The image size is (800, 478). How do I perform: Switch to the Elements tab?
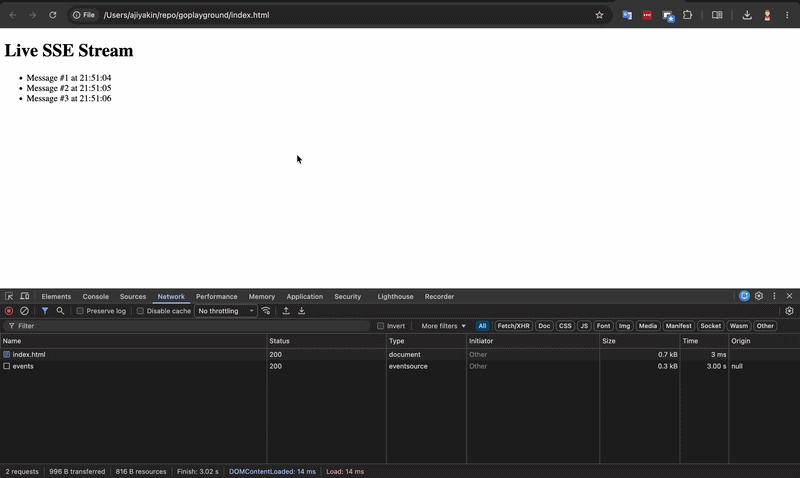[x=56, y=296]
